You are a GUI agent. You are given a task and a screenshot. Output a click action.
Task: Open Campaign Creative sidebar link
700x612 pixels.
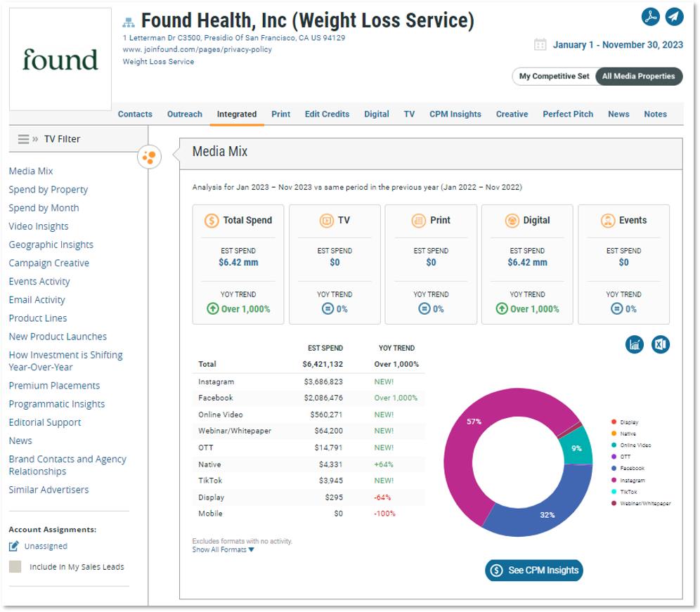[x=49, y=263]
